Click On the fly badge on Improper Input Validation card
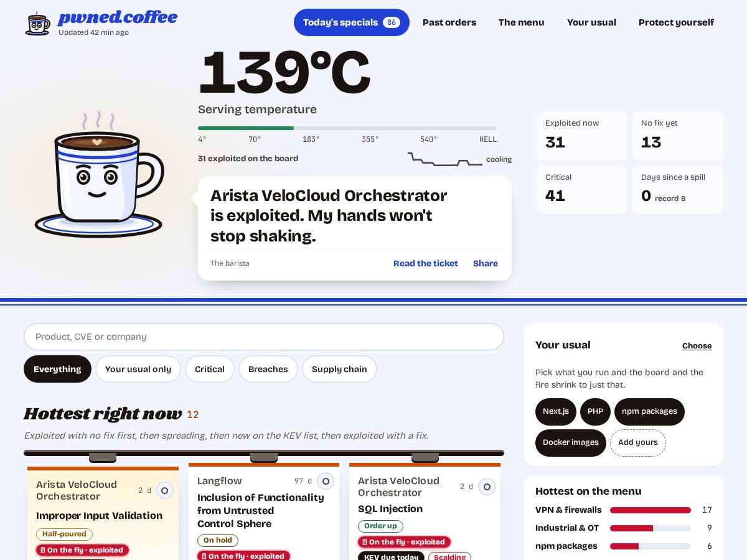 pyautogui.click(x=82, y=550)
